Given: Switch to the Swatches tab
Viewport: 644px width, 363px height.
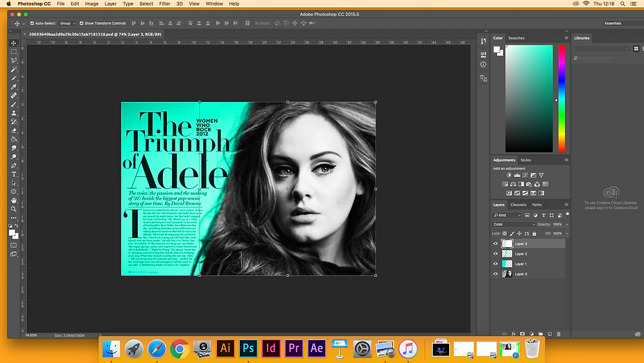Looking at the screenshot, I should tap(516, 37).
